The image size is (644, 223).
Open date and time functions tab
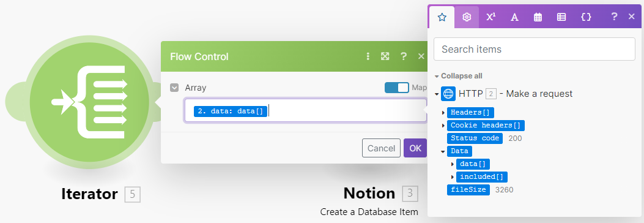(x=538, y=17)
